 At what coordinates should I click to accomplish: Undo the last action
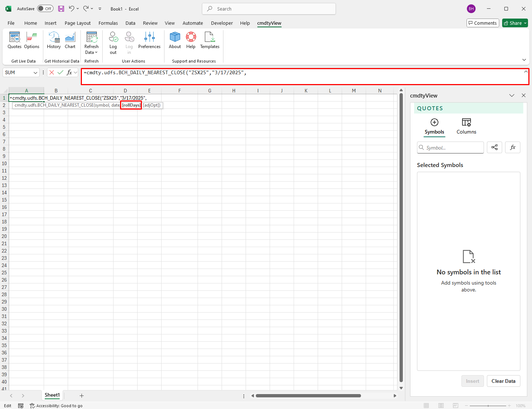(x=72, y=9)
